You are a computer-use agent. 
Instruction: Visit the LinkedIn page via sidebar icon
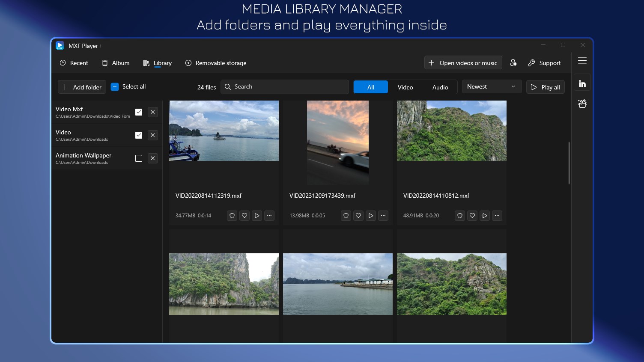point(582,82)
